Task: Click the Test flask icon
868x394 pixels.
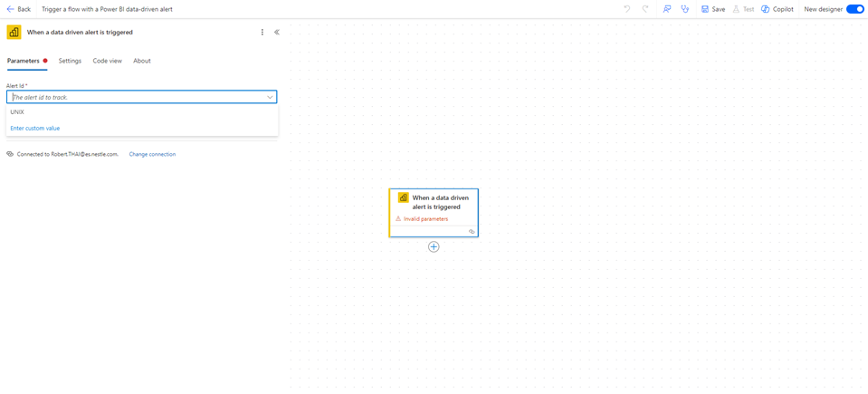Action: click(743, 9)
